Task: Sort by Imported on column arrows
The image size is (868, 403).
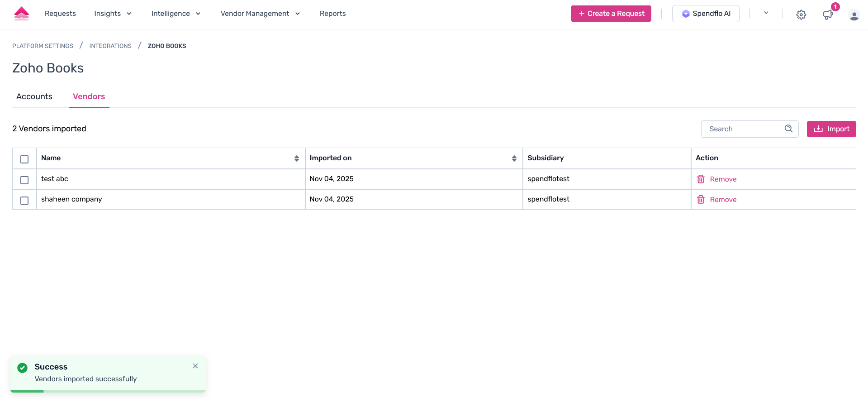Action: point(514,158)
